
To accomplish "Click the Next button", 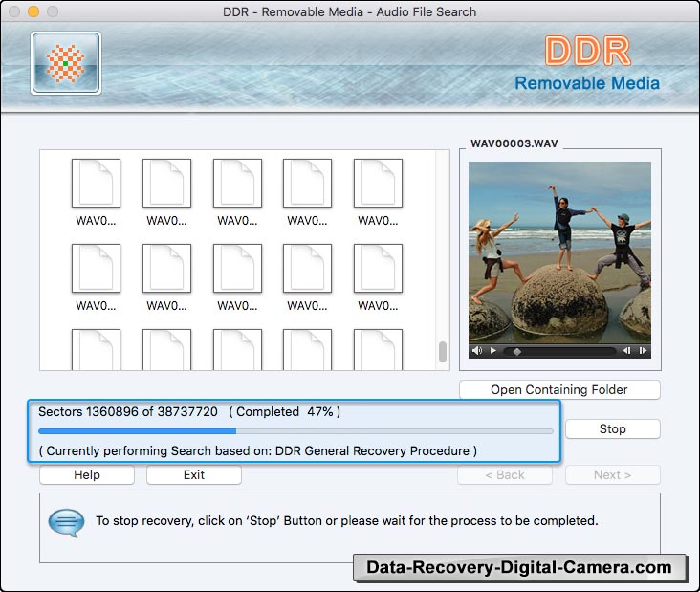I will [612, 474].
